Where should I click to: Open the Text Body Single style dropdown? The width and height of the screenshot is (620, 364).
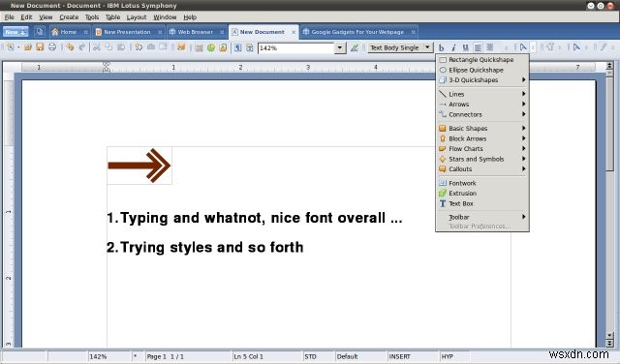point(427,47)
